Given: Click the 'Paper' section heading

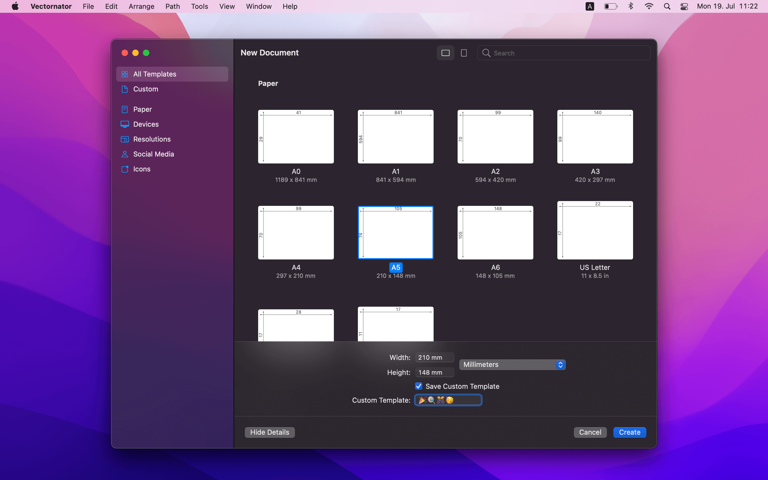Looking at the screenshot, I should (268, 83).
